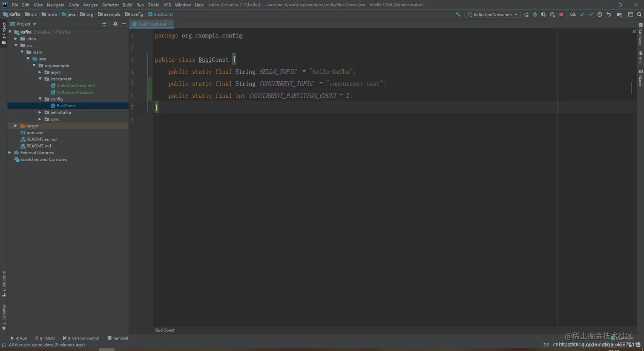Open the Build menu

pyautogui.click(x=127, y=5)
